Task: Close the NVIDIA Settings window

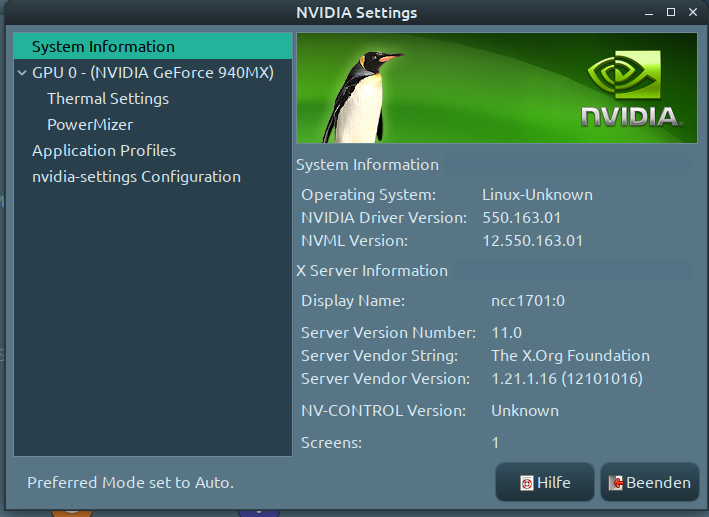Action: coord(693,12)
